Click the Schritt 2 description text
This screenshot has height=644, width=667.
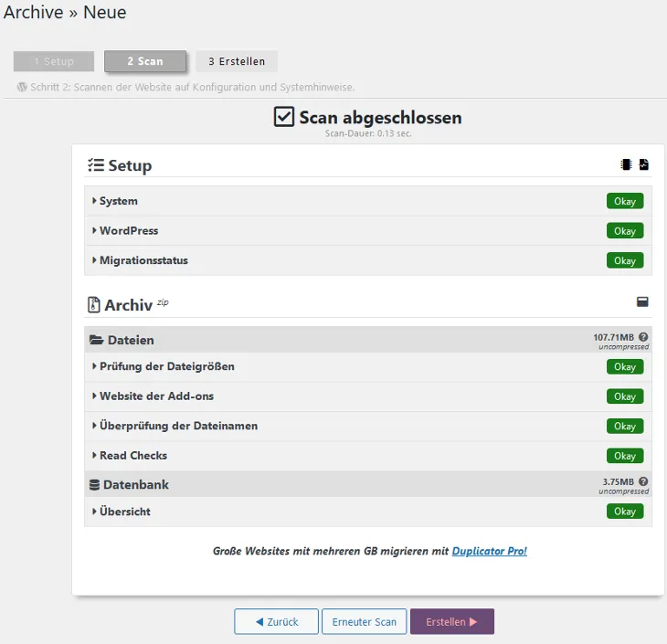(192, 87)
